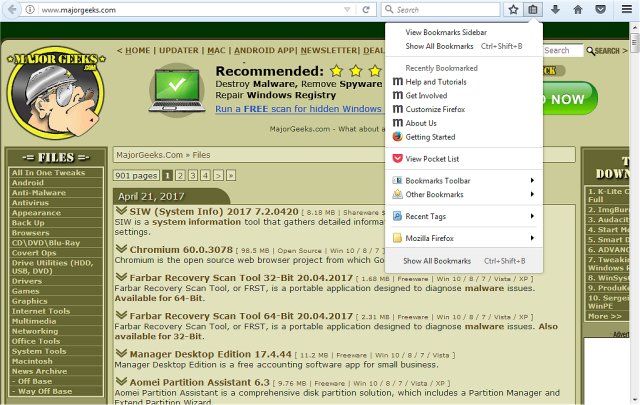Viewport: 640px width, 405px height.
Task: Jump to last page » button
Action: (231, 176)
